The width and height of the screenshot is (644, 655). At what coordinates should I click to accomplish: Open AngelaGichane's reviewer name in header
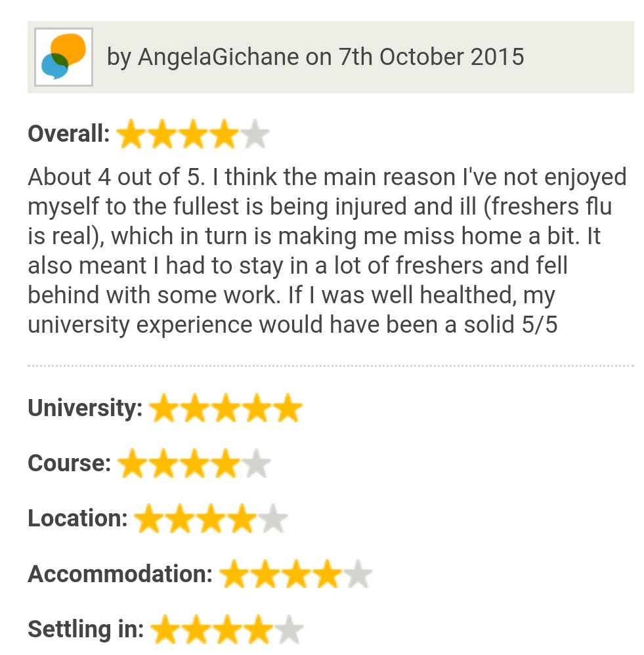coord(219,57)
